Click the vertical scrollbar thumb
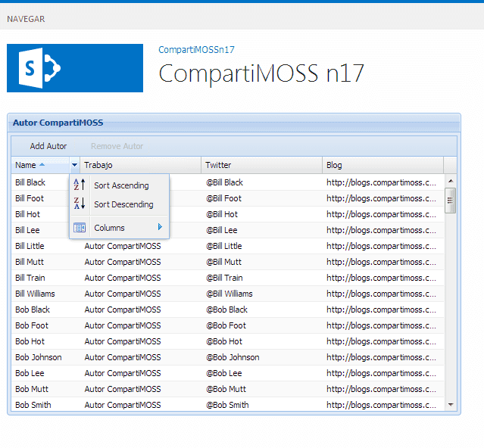 point(451,200)
